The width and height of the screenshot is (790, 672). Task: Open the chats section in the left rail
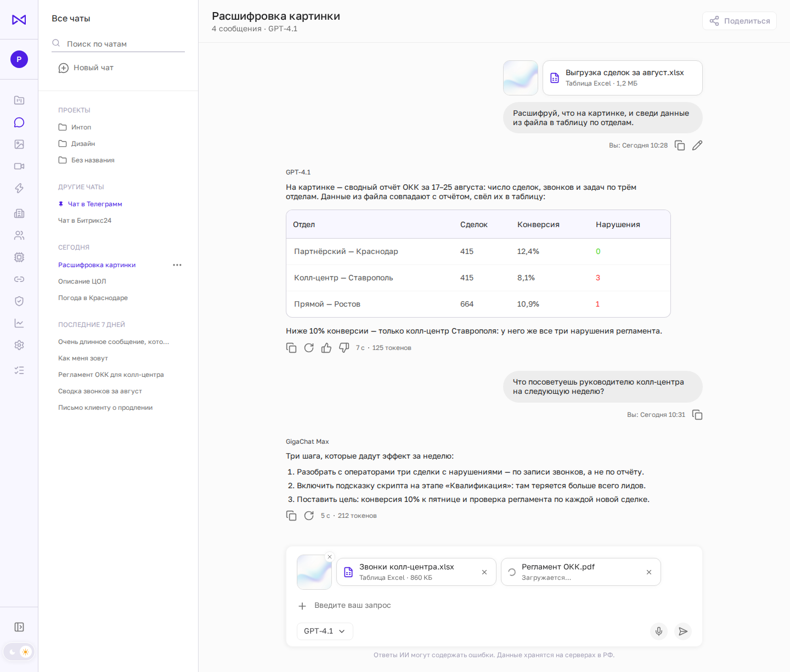(x=19, y=122)
